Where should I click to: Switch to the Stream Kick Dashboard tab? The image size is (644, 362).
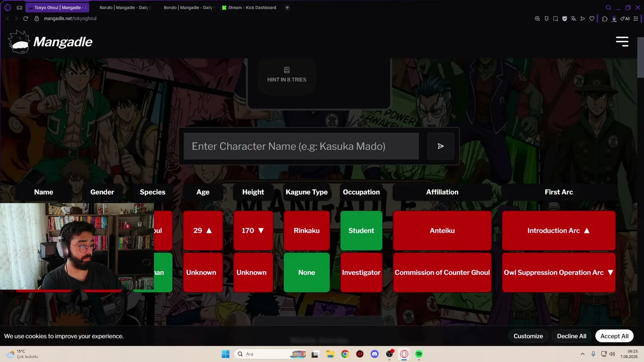coord(250,8)
